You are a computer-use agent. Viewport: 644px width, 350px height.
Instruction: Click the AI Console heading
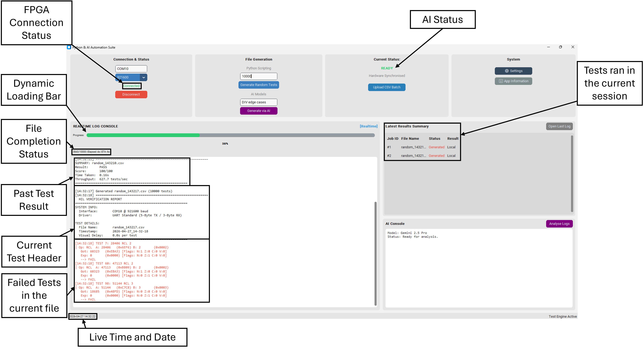395,224
